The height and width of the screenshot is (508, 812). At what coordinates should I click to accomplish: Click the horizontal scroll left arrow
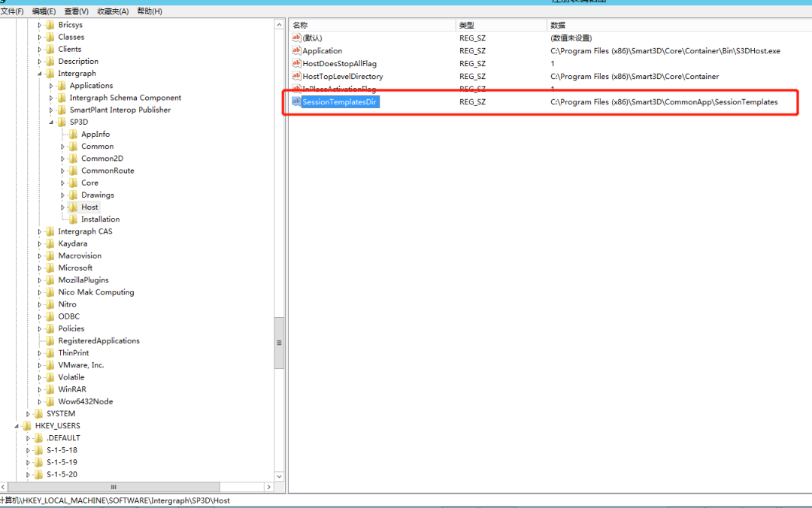pyautogui.click(x=4, y=487)
